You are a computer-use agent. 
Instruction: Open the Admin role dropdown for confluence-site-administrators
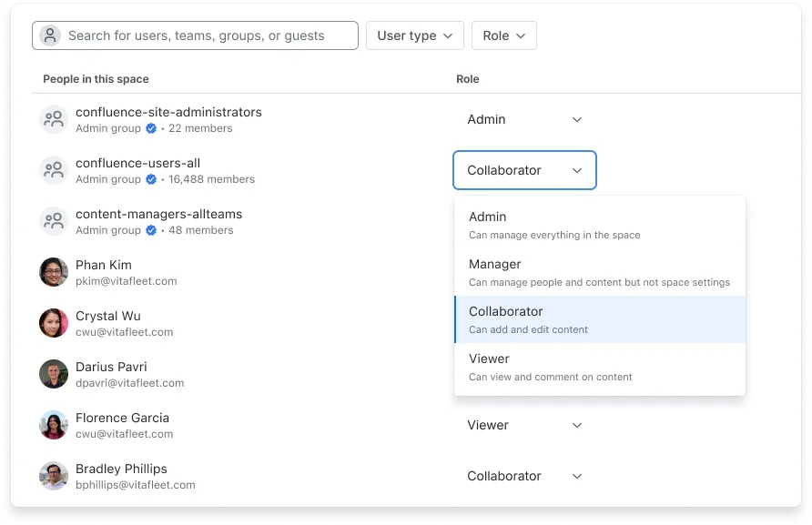524,119
